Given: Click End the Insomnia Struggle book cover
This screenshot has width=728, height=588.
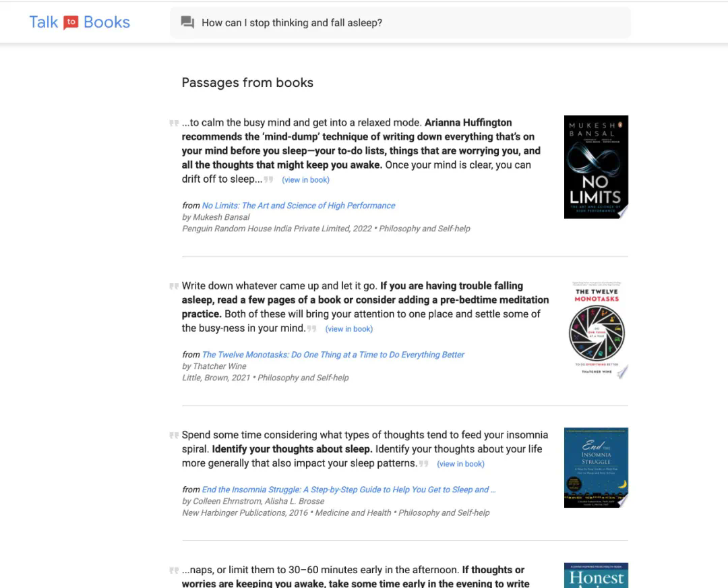Looking at the screenshot, I should (596, 467).
